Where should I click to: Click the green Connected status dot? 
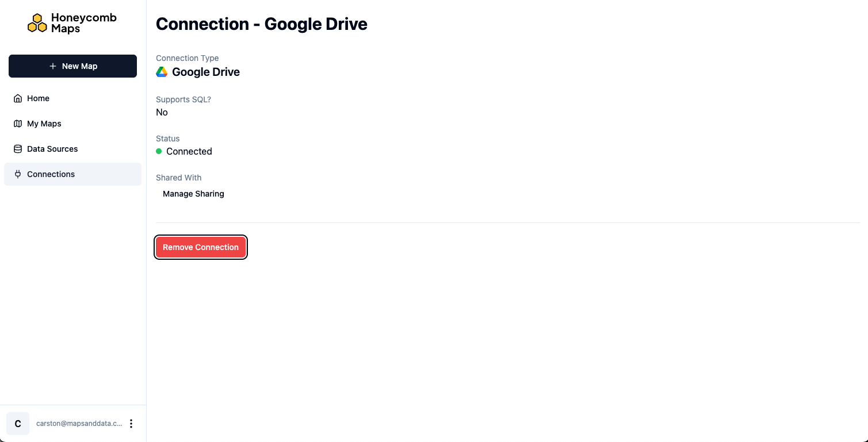pyautogui.click(x=159, y=151)
